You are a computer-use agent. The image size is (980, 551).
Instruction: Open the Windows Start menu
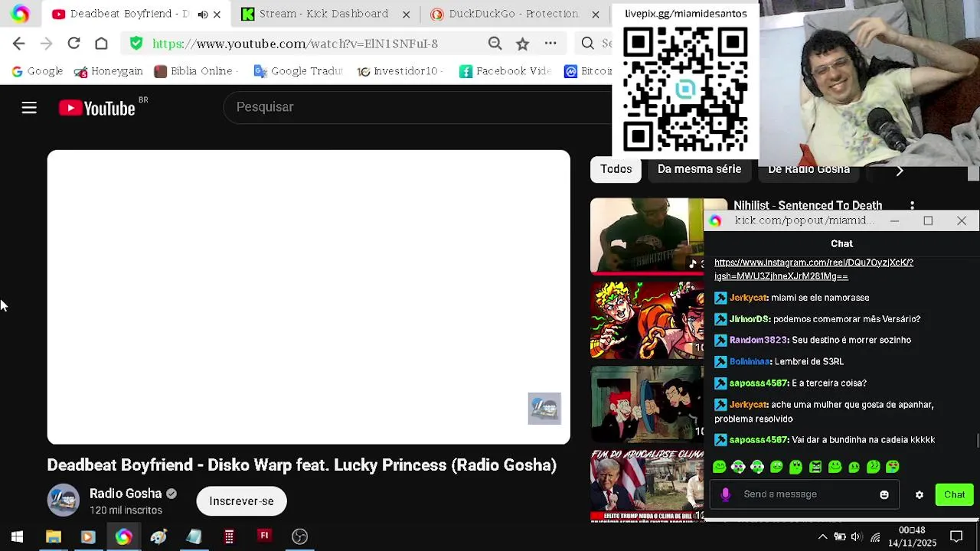17,536
